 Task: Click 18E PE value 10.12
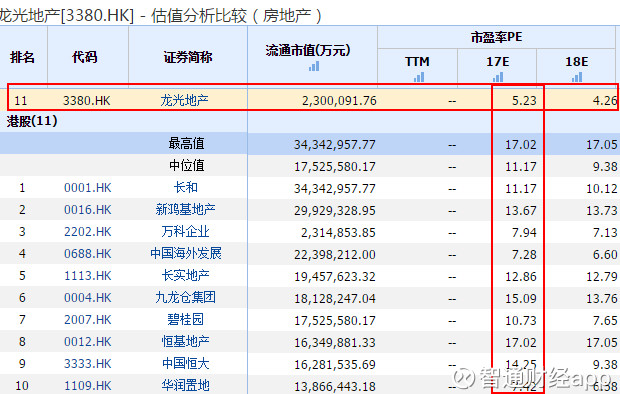(602, 189)
